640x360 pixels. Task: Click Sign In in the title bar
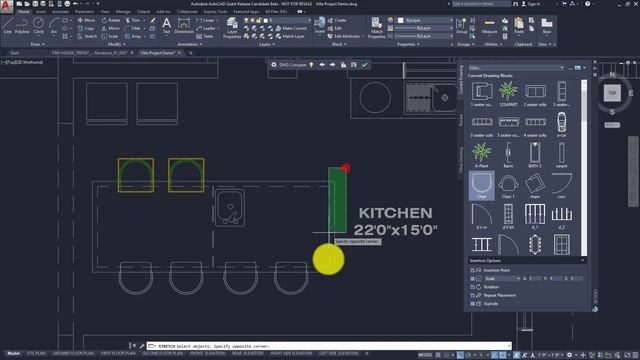click(x=531, y=4)
